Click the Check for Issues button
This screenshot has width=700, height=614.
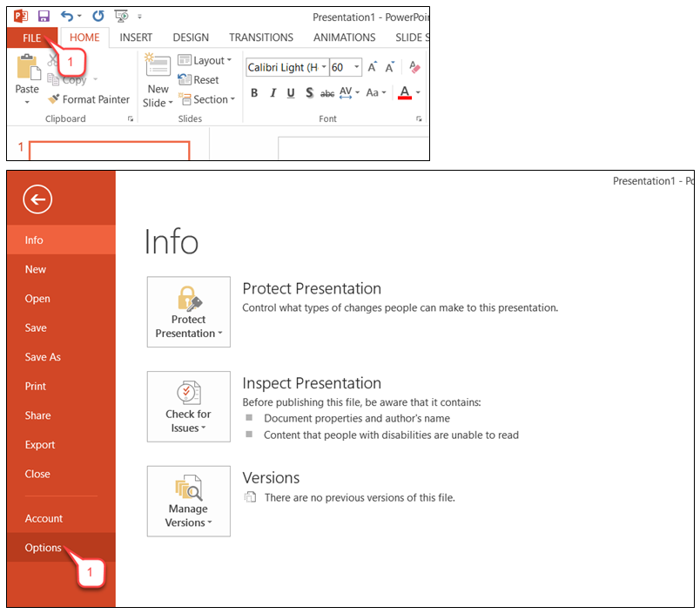point(188,407)
